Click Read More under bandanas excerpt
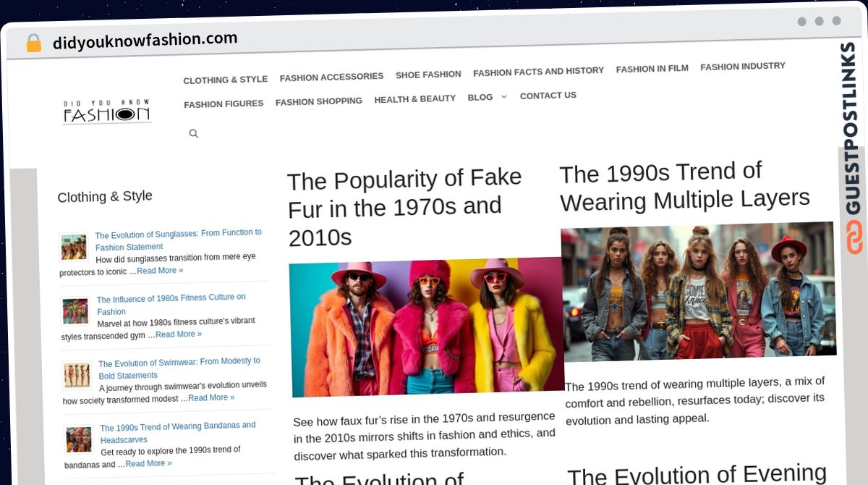 pyautogui.click(x=148, y=463)
